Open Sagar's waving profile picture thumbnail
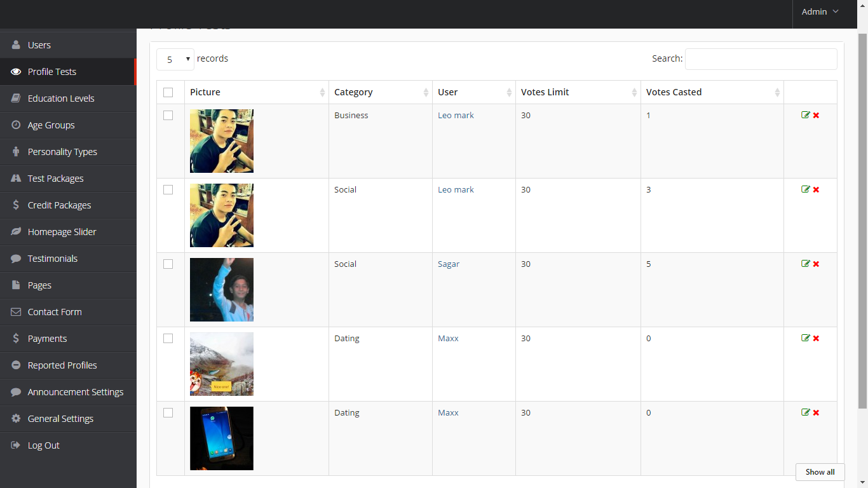Screen dimensions: 868x488 222,290
